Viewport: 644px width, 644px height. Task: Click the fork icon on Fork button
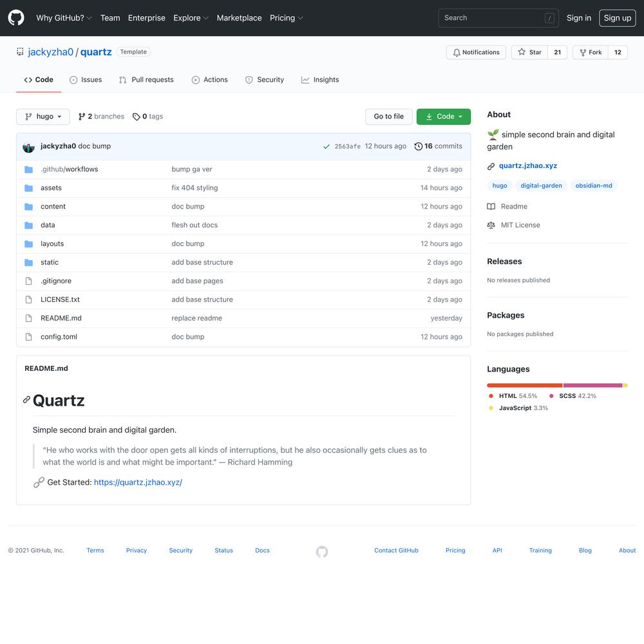point(582,52)
